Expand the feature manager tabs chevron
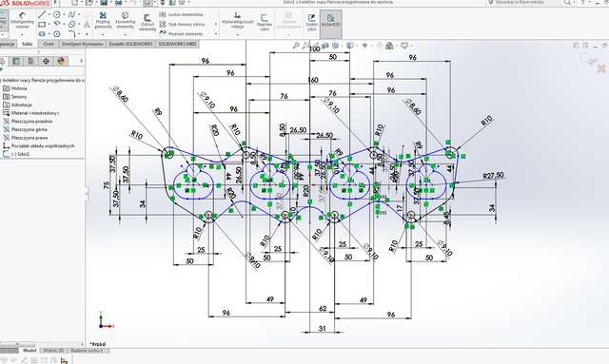The image size is (609, 364). coord(81,61)
